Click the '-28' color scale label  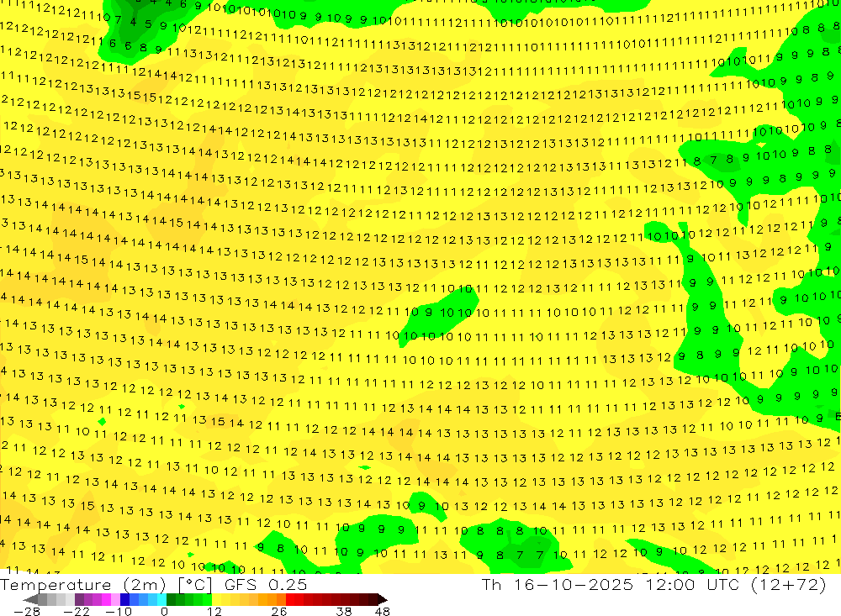coord(27,611)
